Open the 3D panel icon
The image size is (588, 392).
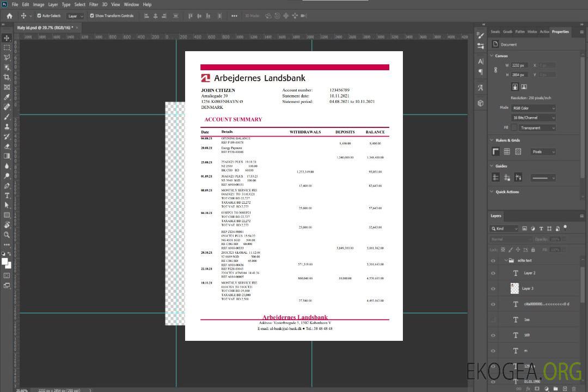481,103
